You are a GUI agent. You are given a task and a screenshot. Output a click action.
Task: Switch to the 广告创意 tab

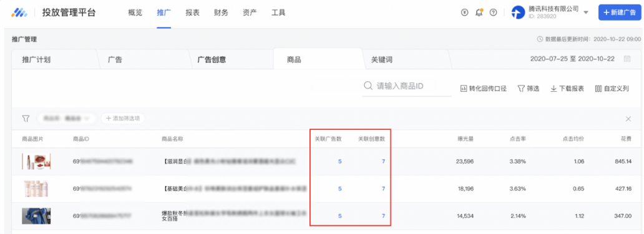point(212,60)
